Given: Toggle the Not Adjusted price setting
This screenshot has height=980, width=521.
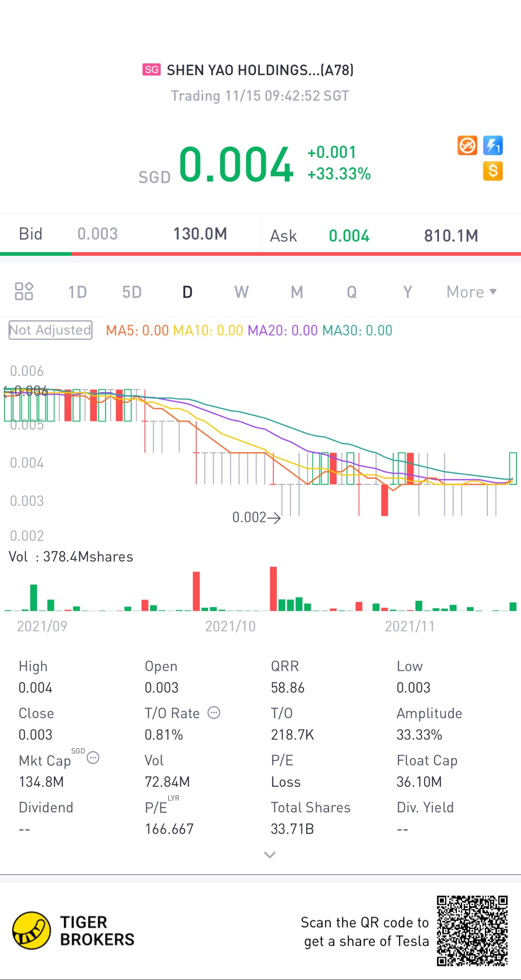Looking at the screenshot, I should tap(50, 330).
